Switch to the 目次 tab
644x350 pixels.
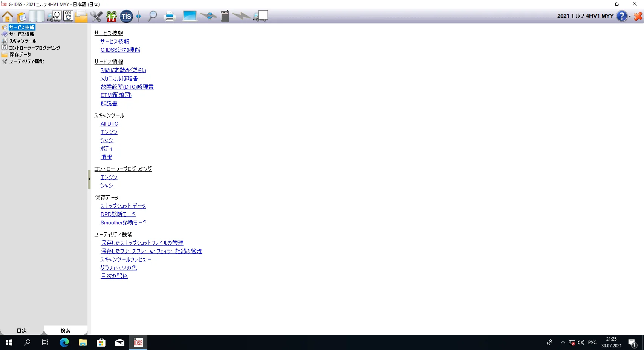[x=21, y=330]
